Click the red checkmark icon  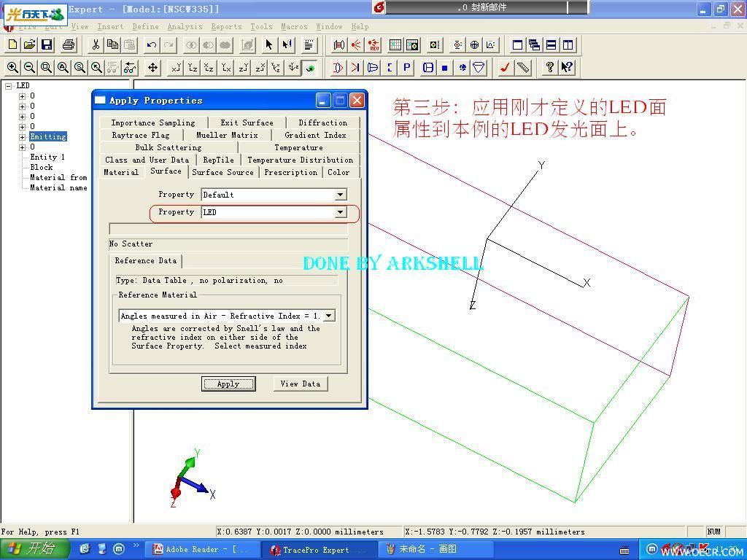pos(505,68)
